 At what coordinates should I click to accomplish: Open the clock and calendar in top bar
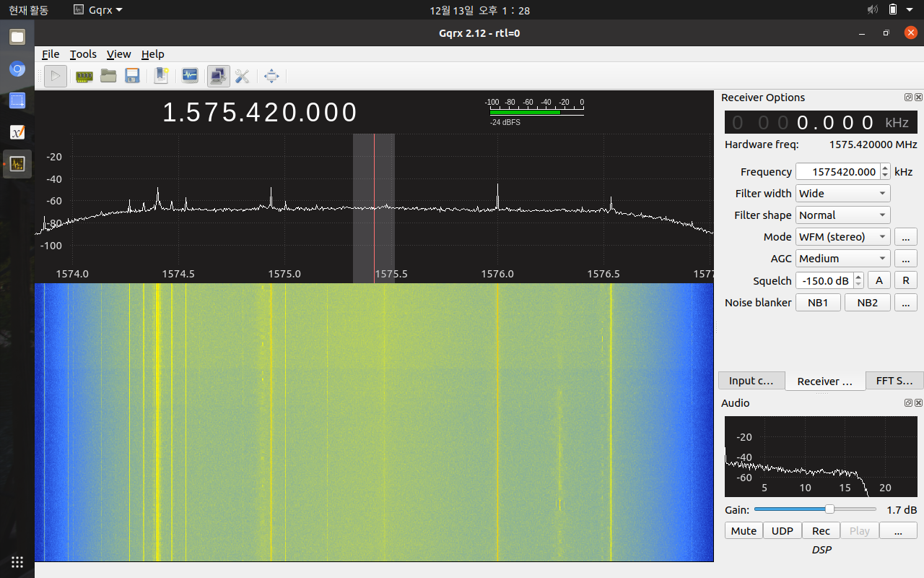click(479, 10)
